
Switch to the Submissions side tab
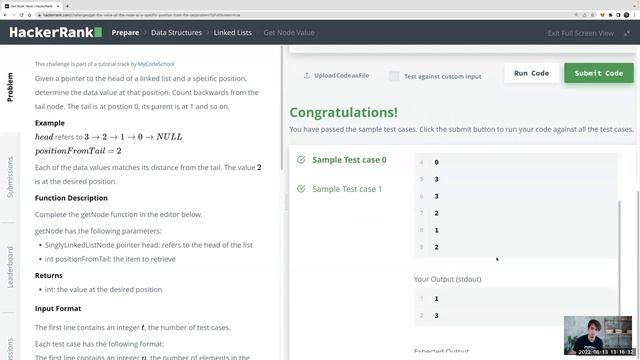(x=10, y=177)
